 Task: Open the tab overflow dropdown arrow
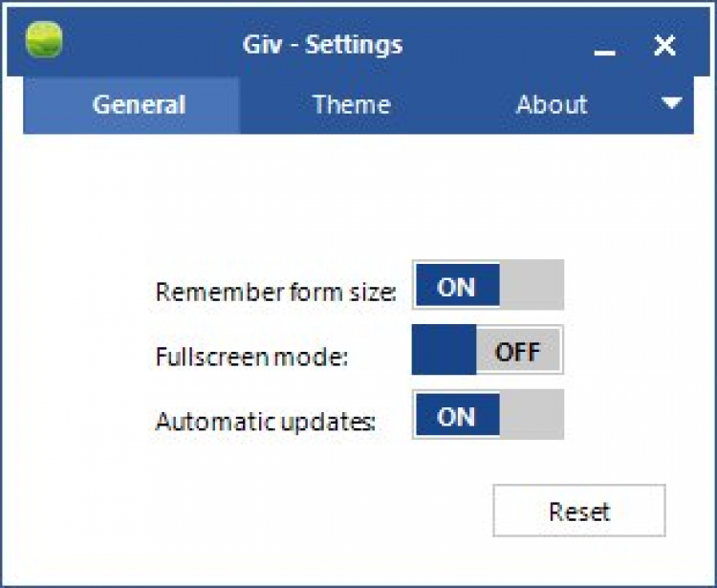point(672,103)
